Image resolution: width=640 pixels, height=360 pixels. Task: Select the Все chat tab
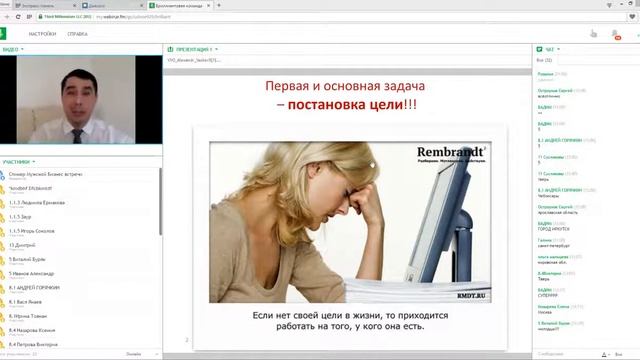[x=544, y=60]
